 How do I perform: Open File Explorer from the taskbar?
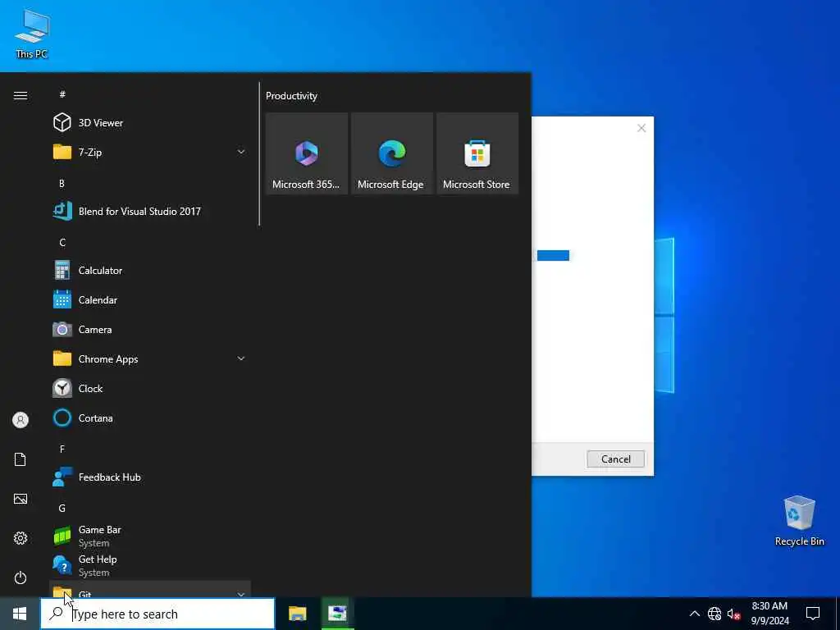point(297,614)
